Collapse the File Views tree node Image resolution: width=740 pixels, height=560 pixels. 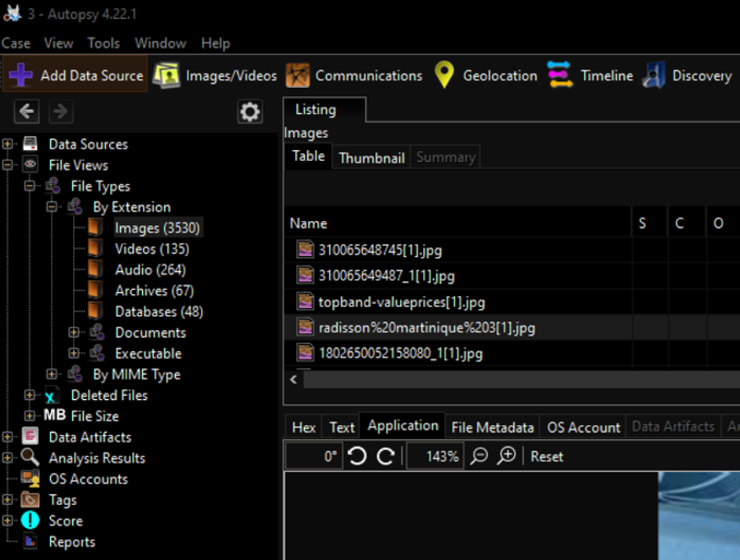tap(9, 165)
